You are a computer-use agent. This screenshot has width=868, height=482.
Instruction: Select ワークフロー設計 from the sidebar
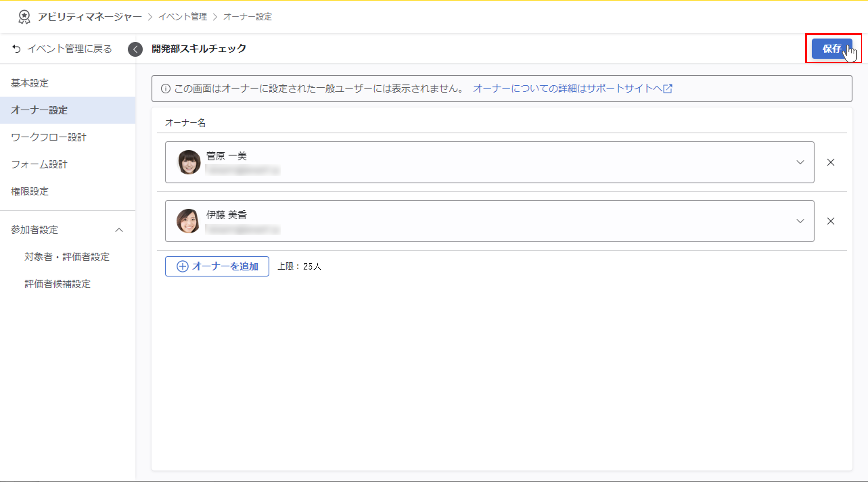(x=49, y=137)
